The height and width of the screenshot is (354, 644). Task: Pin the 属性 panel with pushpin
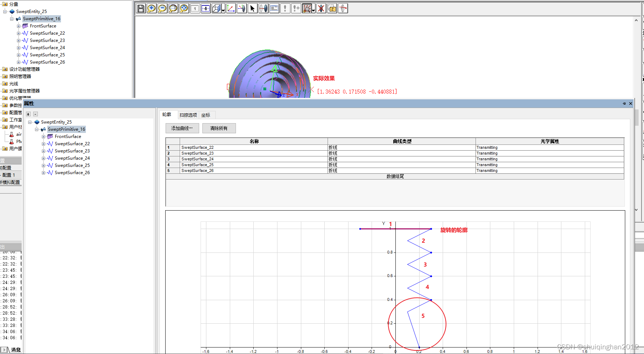coord(624,104)
